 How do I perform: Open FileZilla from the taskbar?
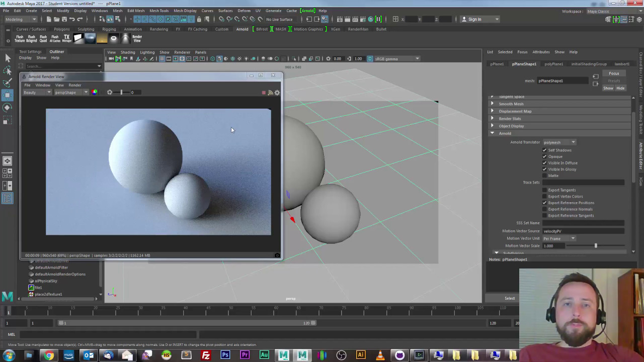tap(206, 355)
